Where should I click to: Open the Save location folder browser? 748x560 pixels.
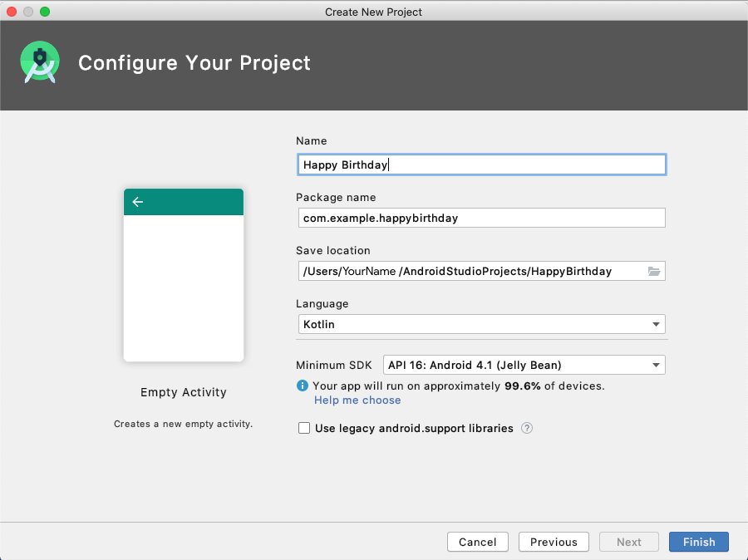point(653,272)
